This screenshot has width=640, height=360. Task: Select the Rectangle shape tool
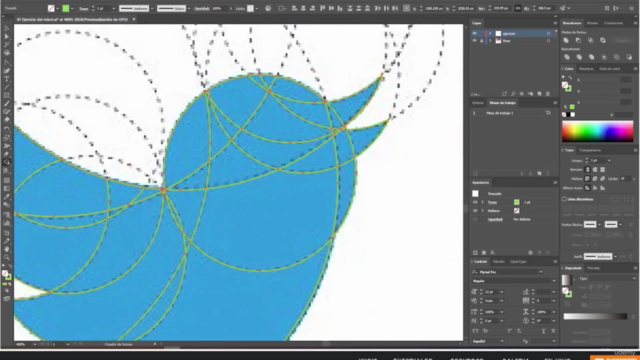[x=7, y=96]
